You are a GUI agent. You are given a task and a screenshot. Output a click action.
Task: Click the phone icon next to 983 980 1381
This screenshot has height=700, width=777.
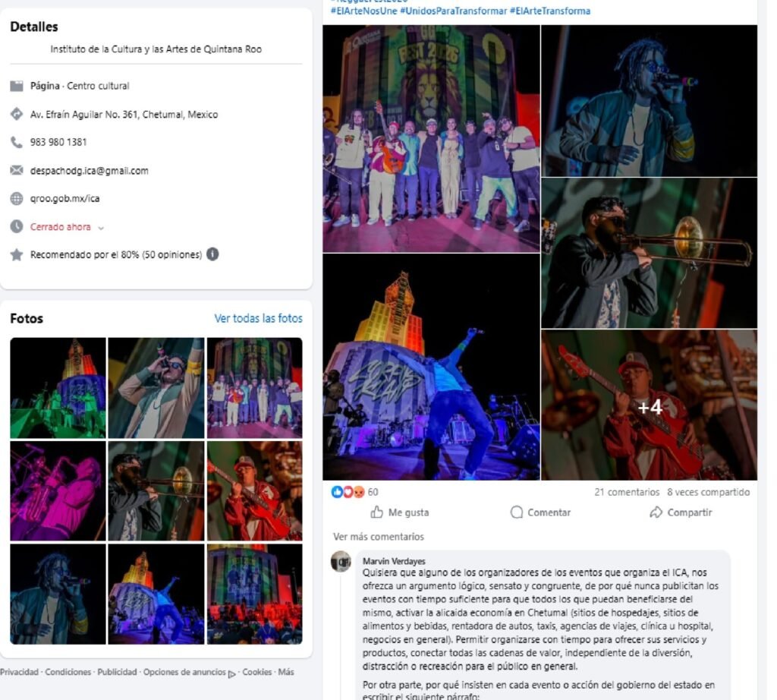point(17,142)
